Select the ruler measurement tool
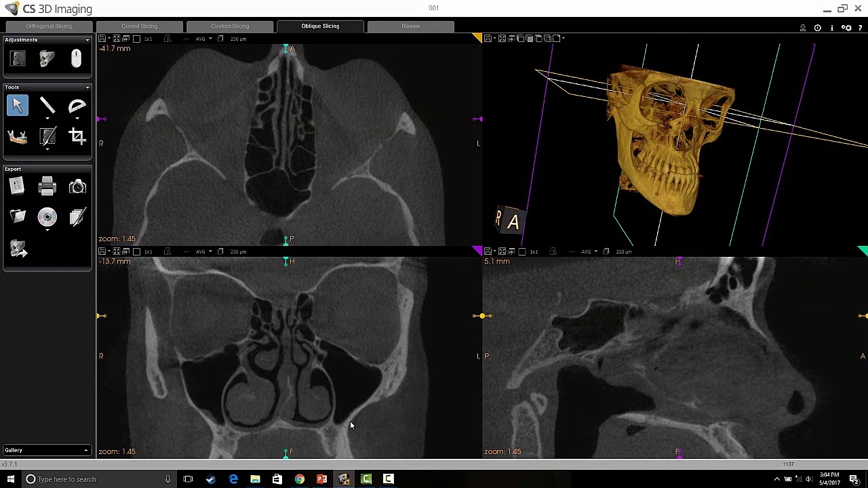 (x=47, y=105)
